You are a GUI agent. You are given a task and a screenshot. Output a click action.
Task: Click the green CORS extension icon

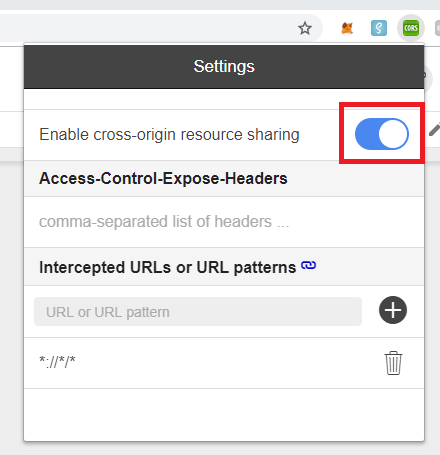tap(411, 28)
